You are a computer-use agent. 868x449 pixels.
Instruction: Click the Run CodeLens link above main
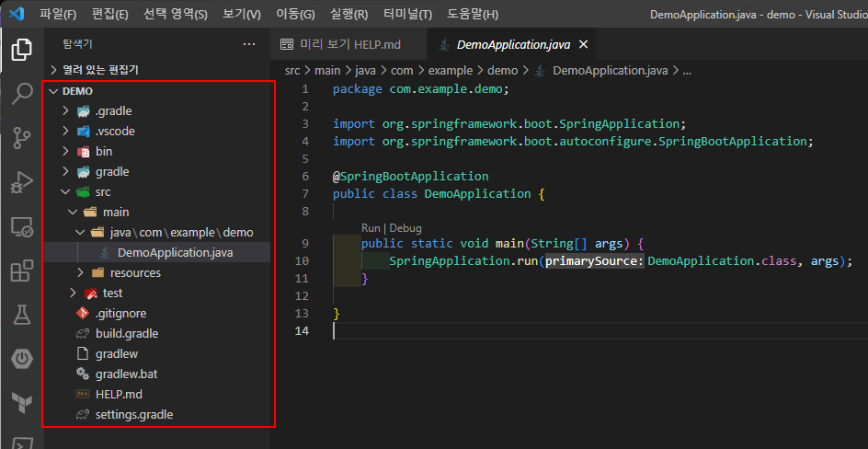371,228
